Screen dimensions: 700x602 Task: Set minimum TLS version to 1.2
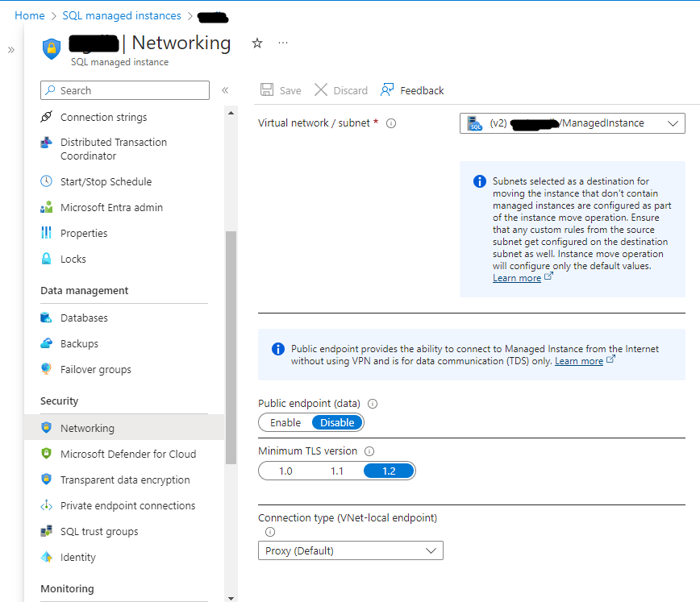click(x=389, y=471)
